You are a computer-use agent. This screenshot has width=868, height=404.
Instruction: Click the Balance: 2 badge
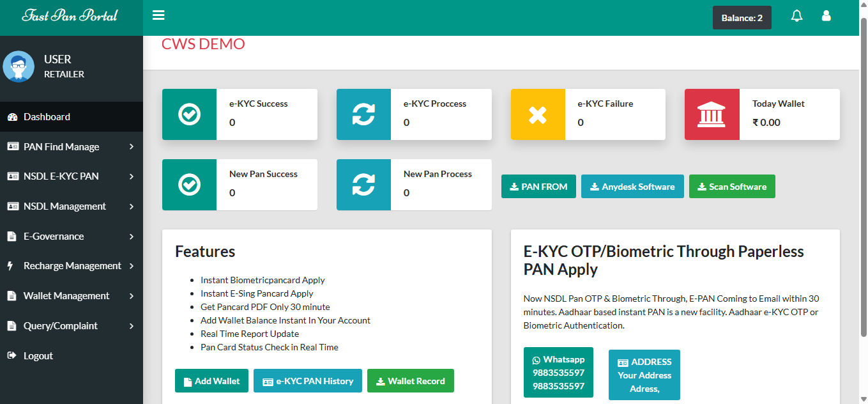(x=742, y=18)
